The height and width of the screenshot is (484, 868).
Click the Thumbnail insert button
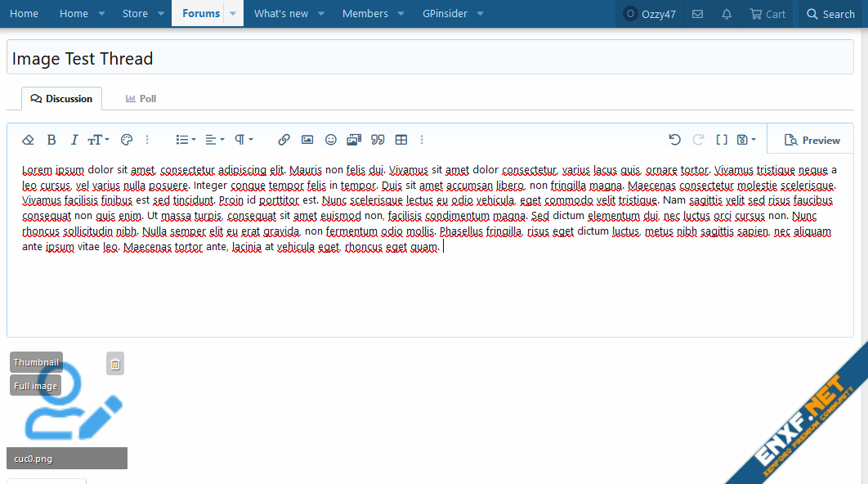pyautogui.click(x=36, y=362)
